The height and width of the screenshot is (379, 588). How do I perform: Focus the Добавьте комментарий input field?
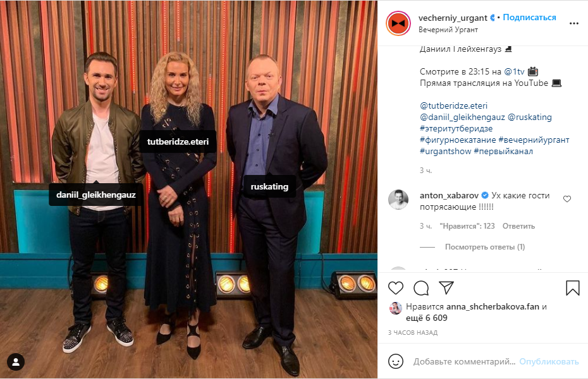tap(464, 361)
